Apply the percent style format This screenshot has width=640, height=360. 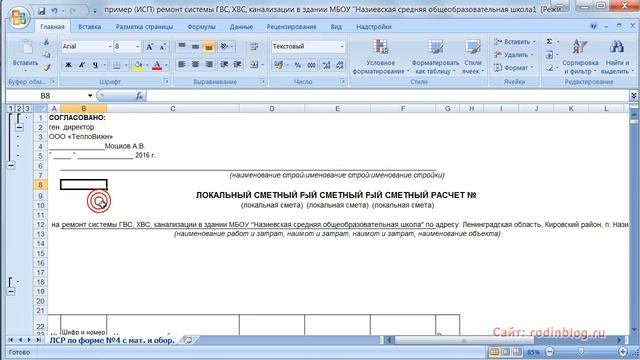[x=298, y=65]
